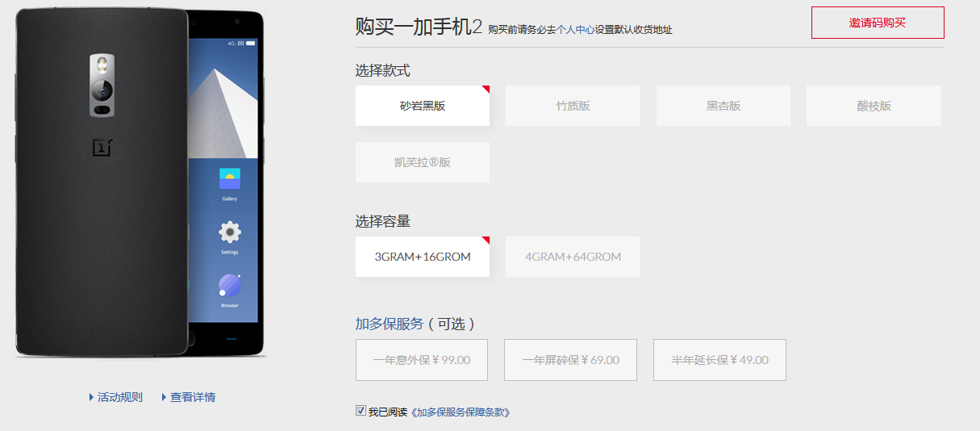Image resolution: width=980 pixels, height=431 pixels.
Task: Select 3GRAM+16GROM capacity
Action: point(423,257)
